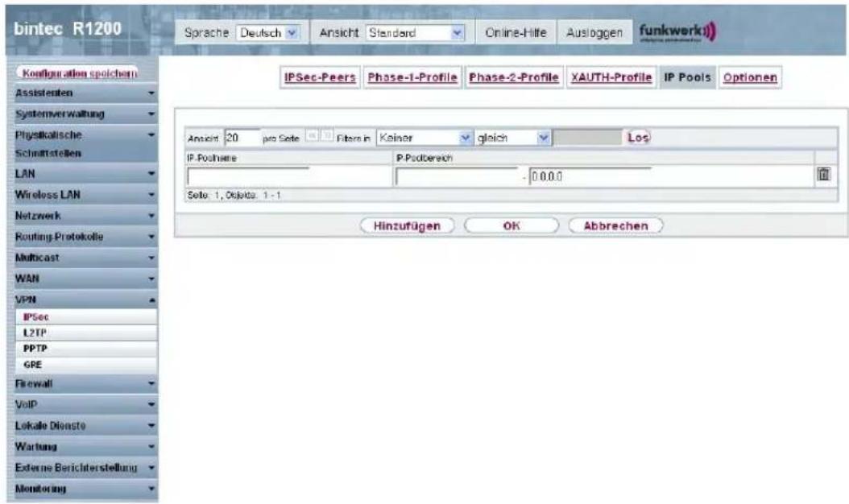Switch to the IPSec-Peers tab
The height and width of the screenshot is (504, 849).
(x=320, y=77)
